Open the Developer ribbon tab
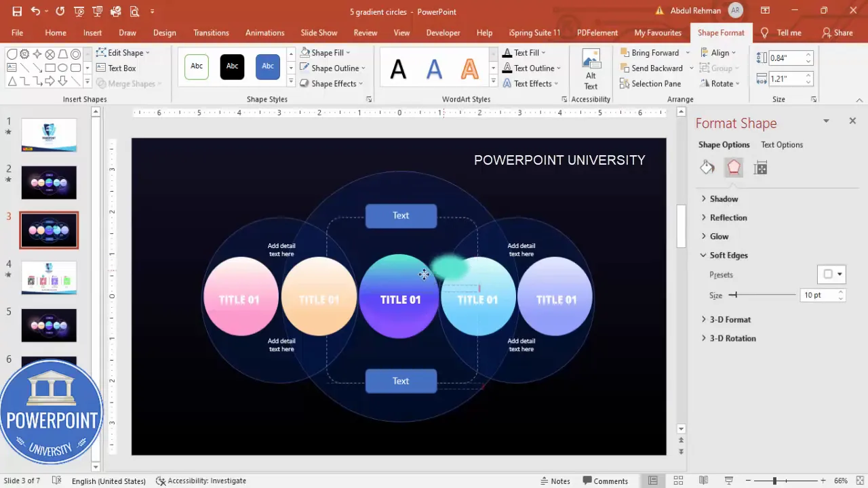This screenshot has width=868, height=488. coord(443,33)
